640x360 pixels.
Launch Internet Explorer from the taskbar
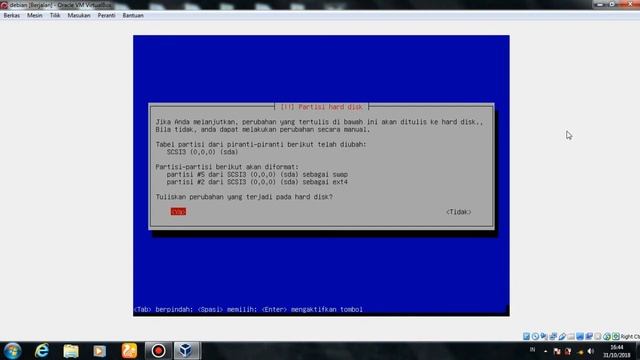coord(42,351)
